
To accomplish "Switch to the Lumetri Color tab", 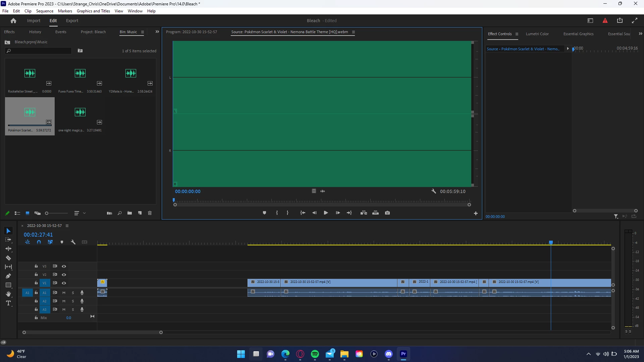I will tap(537, 34).
